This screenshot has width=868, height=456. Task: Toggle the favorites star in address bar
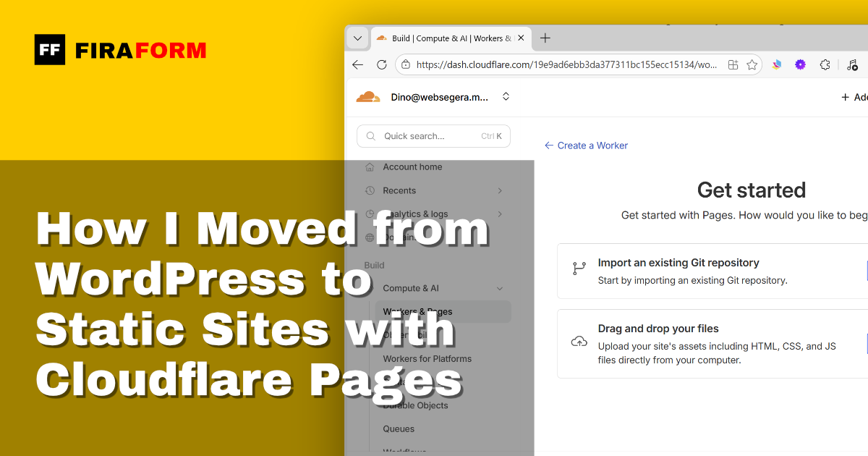(x=752, y=64)
